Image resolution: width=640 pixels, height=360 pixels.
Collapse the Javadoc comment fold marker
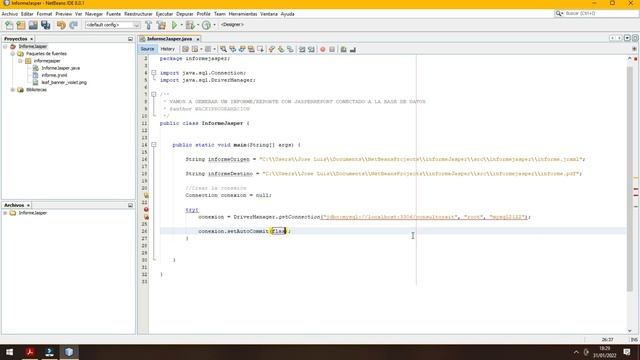(154, 94)
